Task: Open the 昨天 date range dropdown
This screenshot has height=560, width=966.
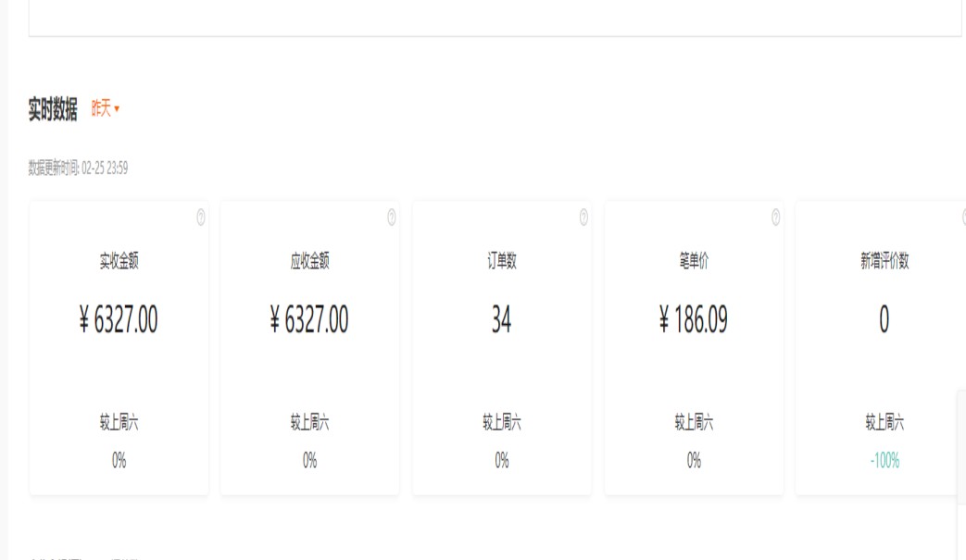Action: pos(106,109)
